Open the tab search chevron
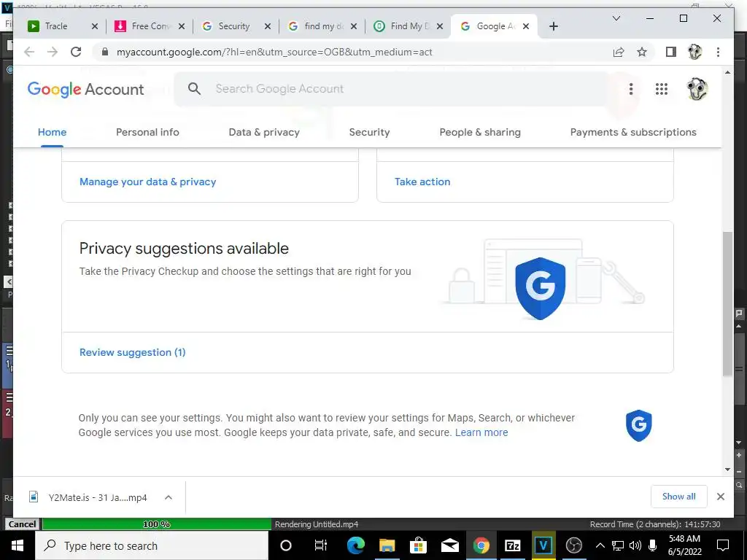The image size is (747, 560). (x=616, y=18)
